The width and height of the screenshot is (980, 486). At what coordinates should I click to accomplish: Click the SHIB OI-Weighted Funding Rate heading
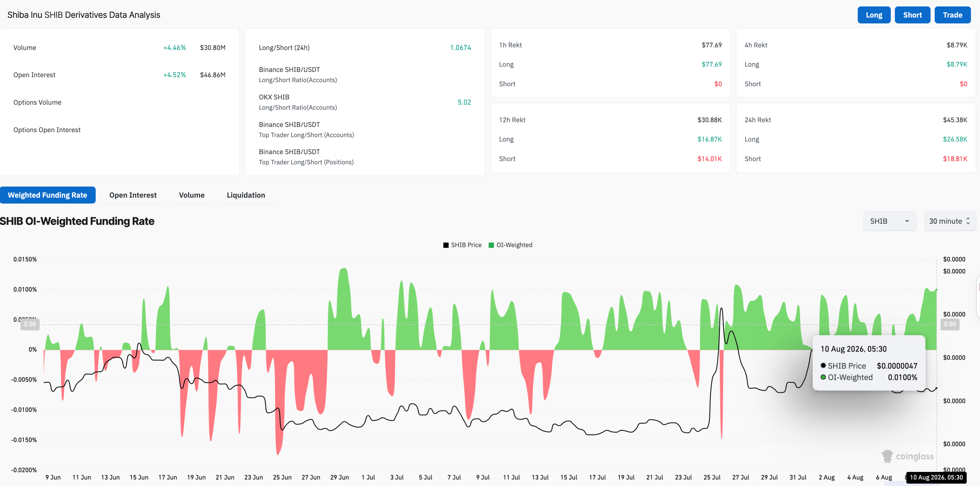coord(77,221)
